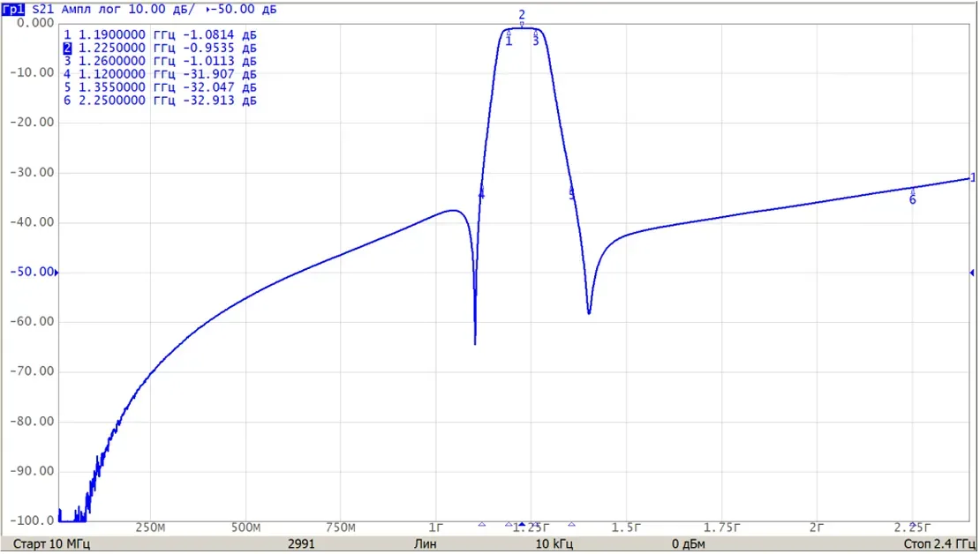Click the -10.00 y-axis label

point(33,72)
